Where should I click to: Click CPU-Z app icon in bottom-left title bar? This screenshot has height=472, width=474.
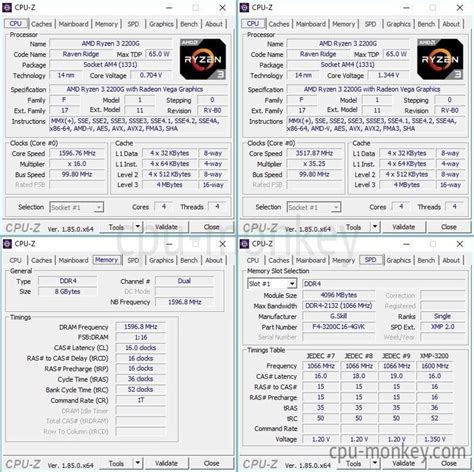coord(7,244)
